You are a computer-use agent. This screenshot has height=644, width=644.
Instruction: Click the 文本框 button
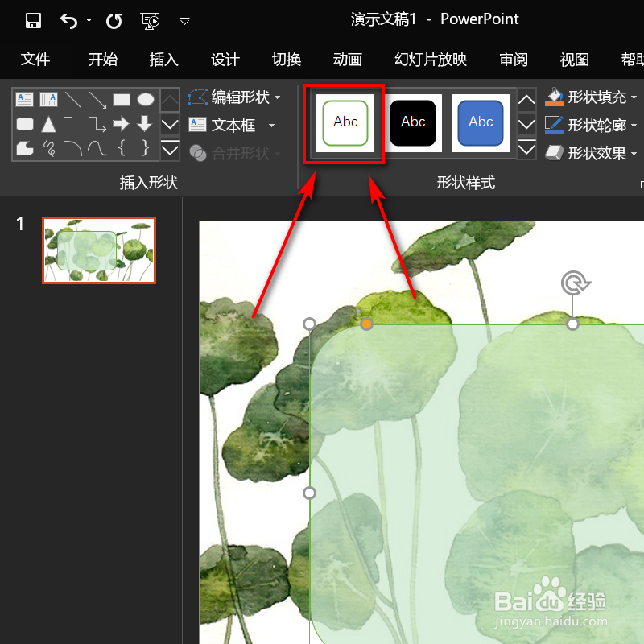click(222, 125)
